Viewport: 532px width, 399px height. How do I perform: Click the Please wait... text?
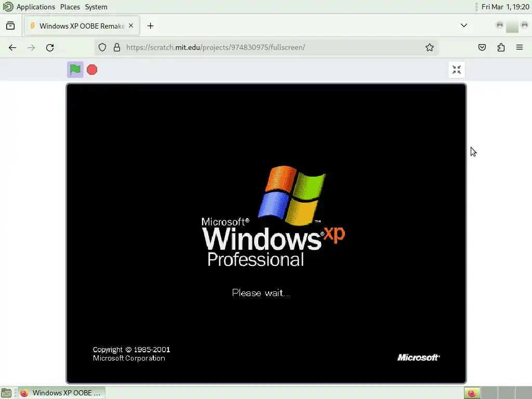click(261, 293)
